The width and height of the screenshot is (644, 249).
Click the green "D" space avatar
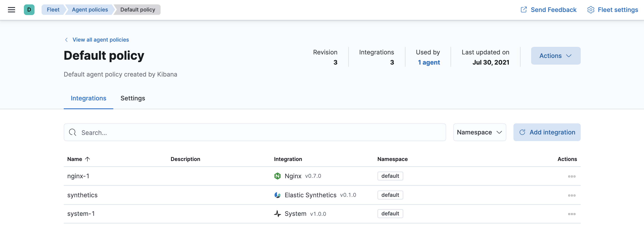(29, 10)
